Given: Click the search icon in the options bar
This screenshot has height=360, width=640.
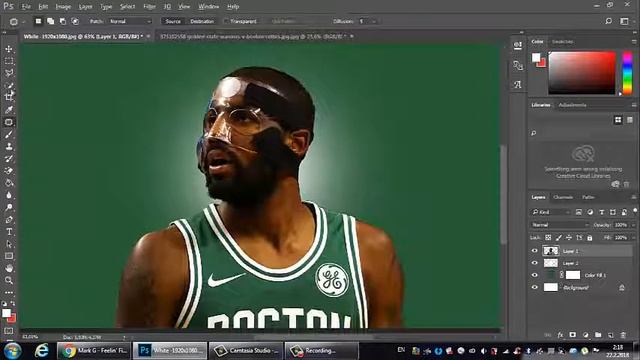Looking at the screenshot, I should tap(608, 21).
